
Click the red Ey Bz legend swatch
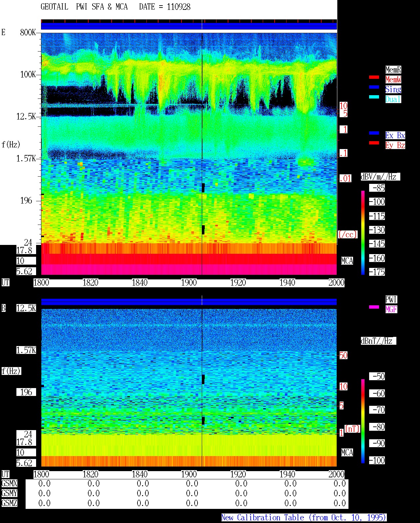pos(374,143)
